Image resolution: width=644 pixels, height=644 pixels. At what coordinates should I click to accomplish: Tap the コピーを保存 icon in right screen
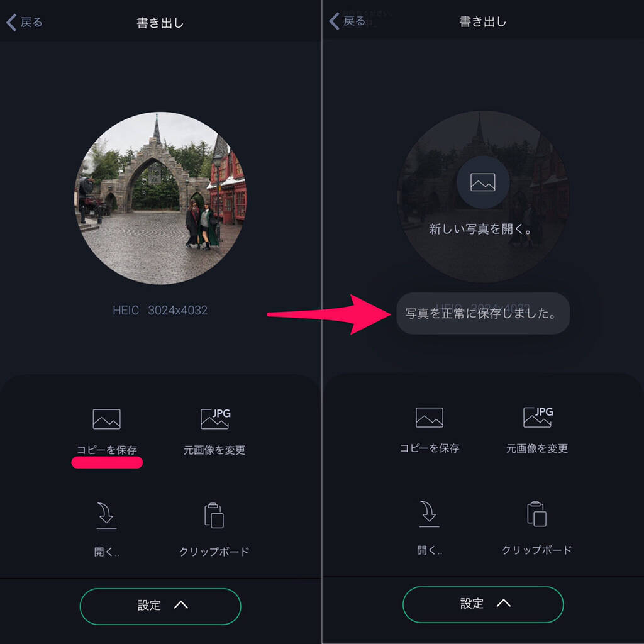(x=429, y=418)
